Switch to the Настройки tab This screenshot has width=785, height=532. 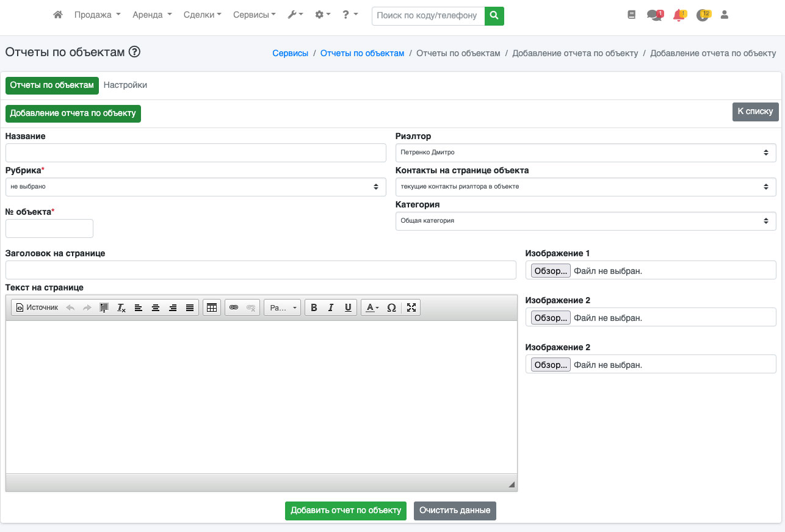click(125, 85)
